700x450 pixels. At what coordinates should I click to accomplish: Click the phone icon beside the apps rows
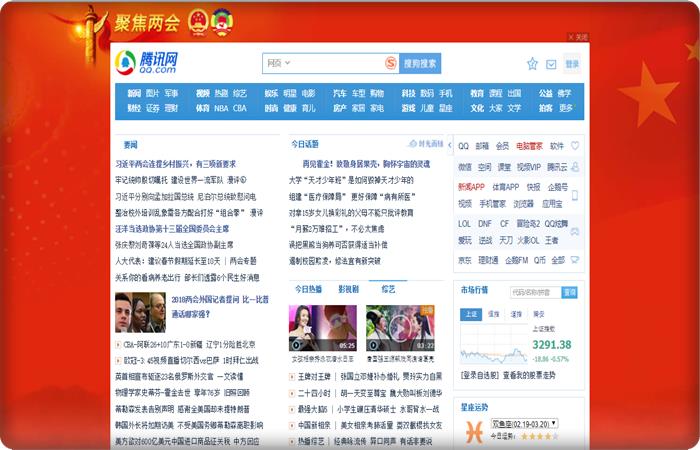tap(575, 195)
